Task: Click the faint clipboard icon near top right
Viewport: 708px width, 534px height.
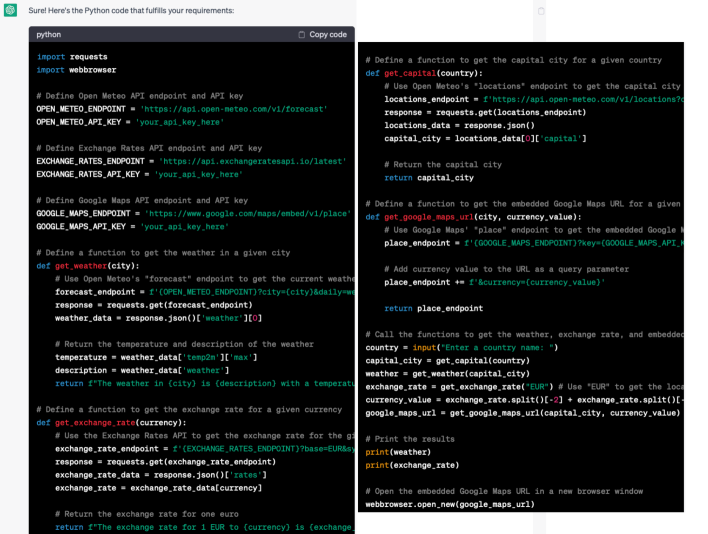Action: tap(541, 11)
